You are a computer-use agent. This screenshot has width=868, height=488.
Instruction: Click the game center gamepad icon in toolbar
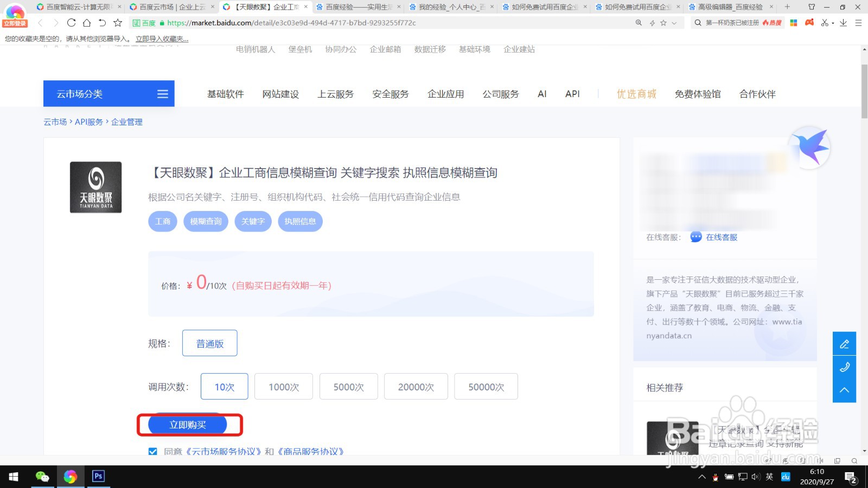point(809,23)
